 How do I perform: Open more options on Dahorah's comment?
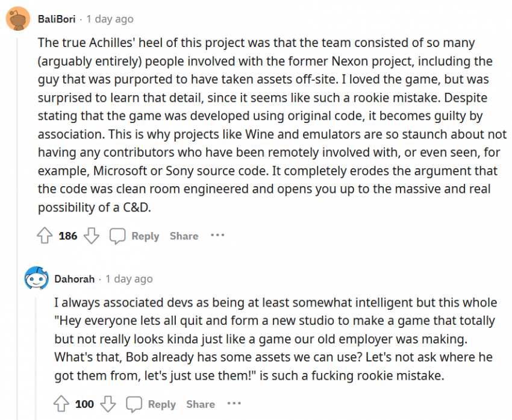(234, 403)
